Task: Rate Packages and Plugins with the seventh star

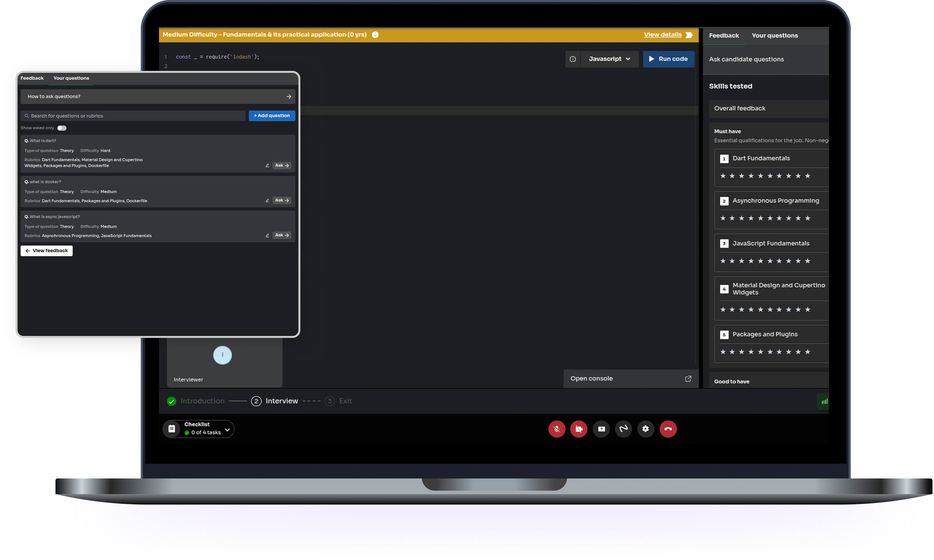Action: point(779,352)
